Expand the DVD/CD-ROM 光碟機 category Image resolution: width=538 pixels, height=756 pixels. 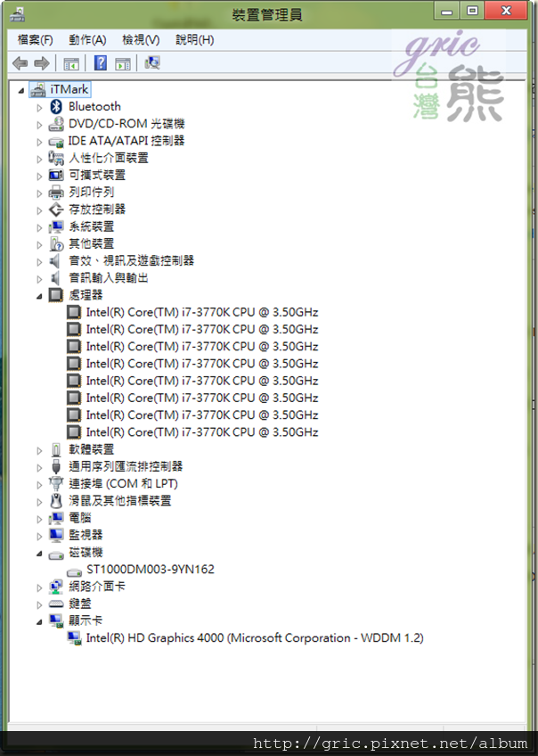(39, 125)
